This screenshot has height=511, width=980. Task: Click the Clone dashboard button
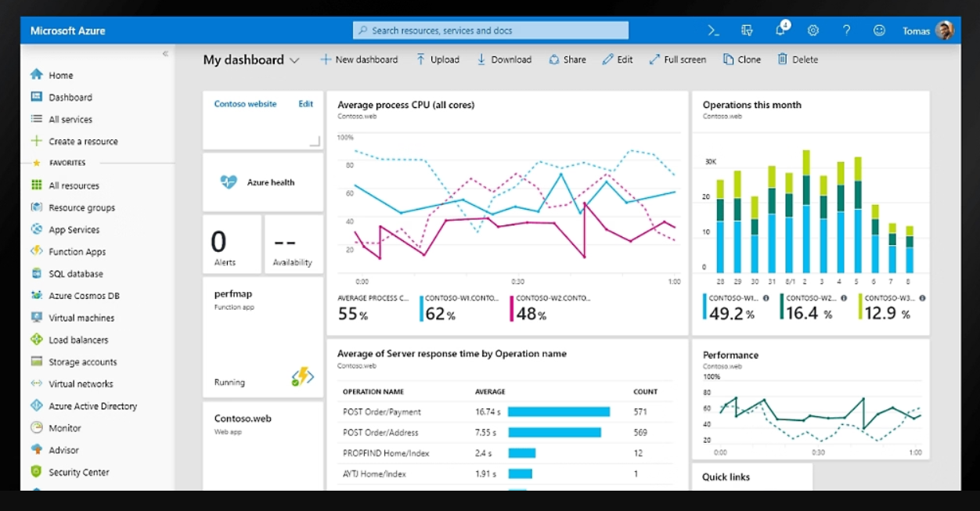(741, 59)
